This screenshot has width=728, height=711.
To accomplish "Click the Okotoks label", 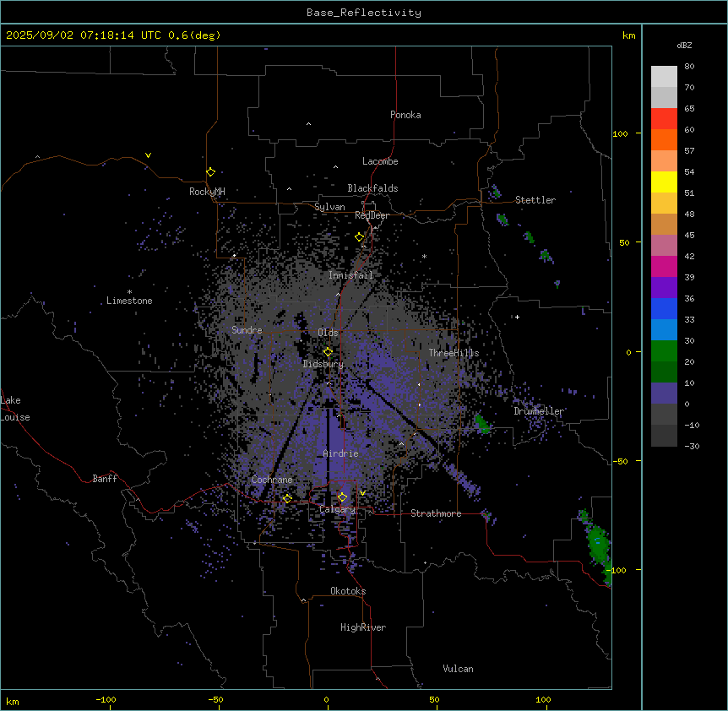I will [x=348, y=591].
